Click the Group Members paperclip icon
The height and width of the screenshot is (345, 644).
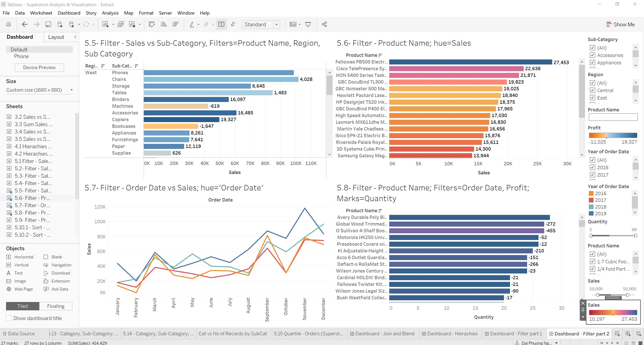coord(206,24)
